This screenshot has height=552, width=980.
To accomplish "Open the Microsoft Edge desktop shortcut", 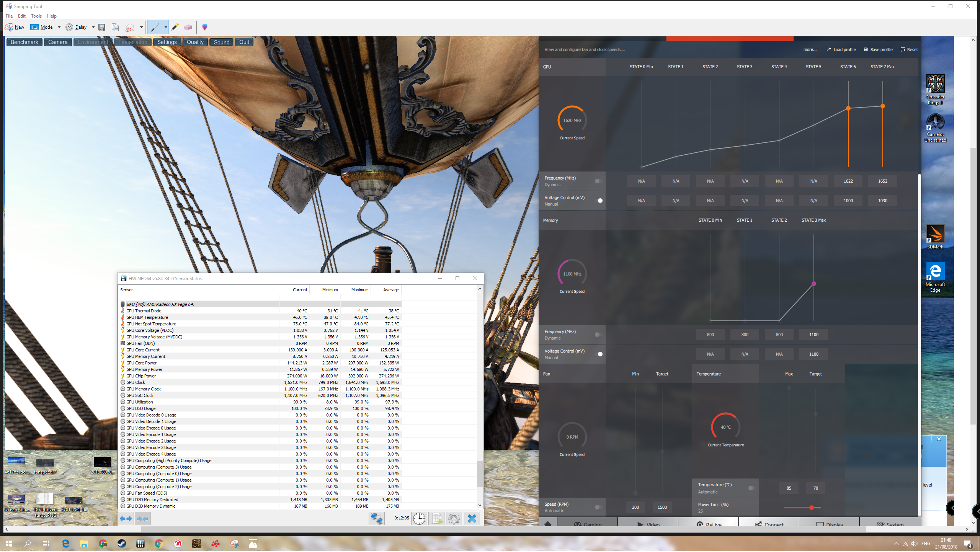I will (x=935, y=277).
